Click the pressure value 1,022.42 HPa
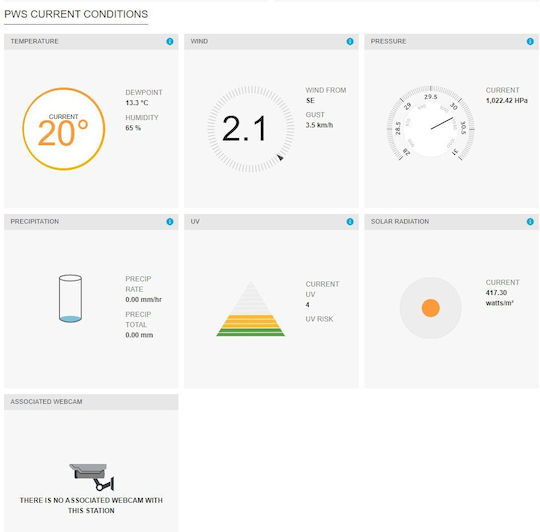This screenshot has height=532, width=540. (x=507, y=101)
